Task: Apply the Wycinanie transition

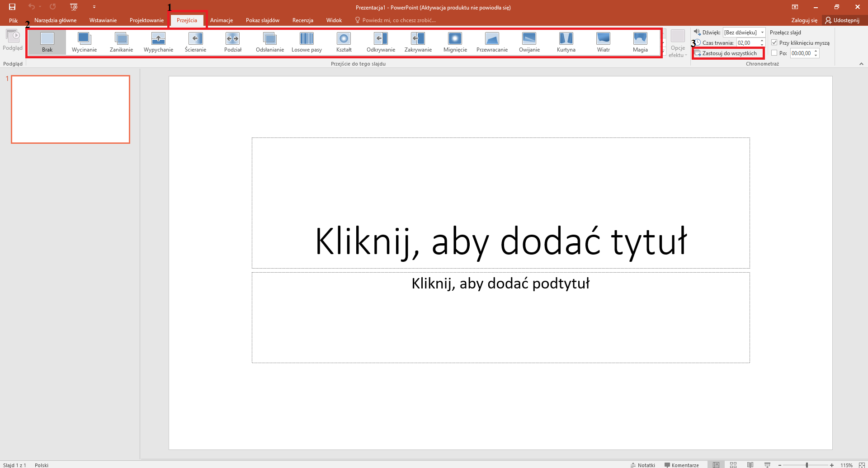Action: point(84,43)
